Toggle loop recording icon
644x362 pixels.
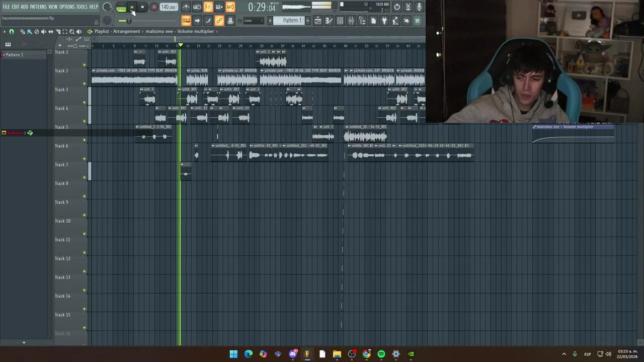click(230, 7)
